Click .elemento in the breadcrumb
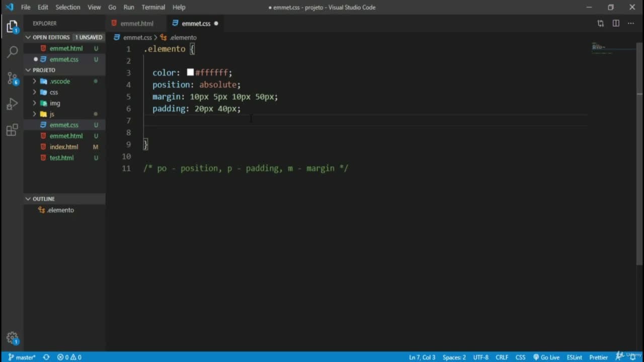The width and height of the screenshot is (644, 362). tap(183, 37)
